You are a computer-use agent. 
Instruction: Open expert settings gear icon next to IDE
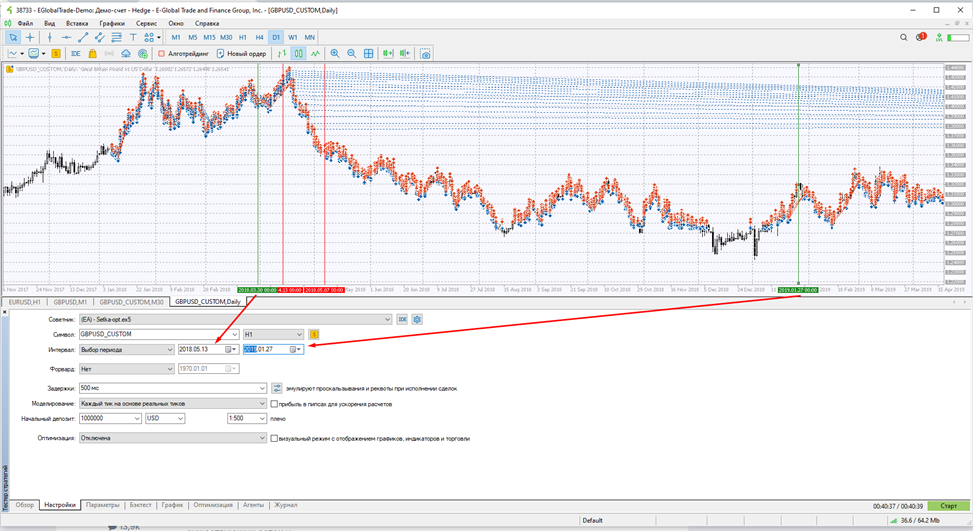coord(417,319)
